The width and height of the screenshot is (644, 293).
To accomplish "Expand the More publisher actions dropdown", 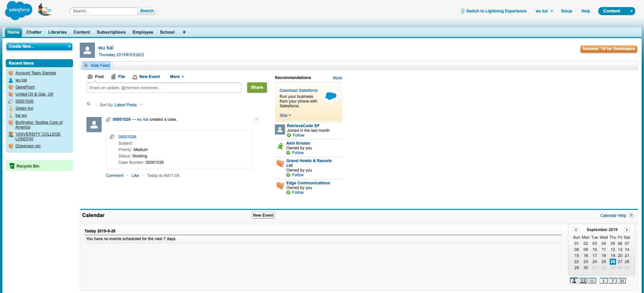I will 177,77.
